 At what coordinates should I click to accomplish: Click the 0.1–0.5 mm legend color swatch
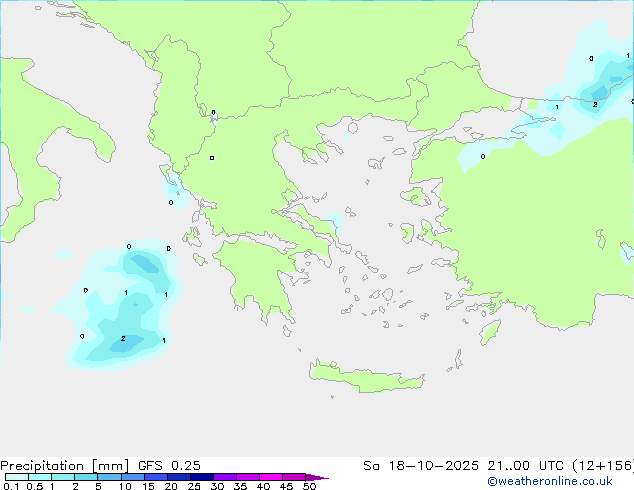(17, 477)
